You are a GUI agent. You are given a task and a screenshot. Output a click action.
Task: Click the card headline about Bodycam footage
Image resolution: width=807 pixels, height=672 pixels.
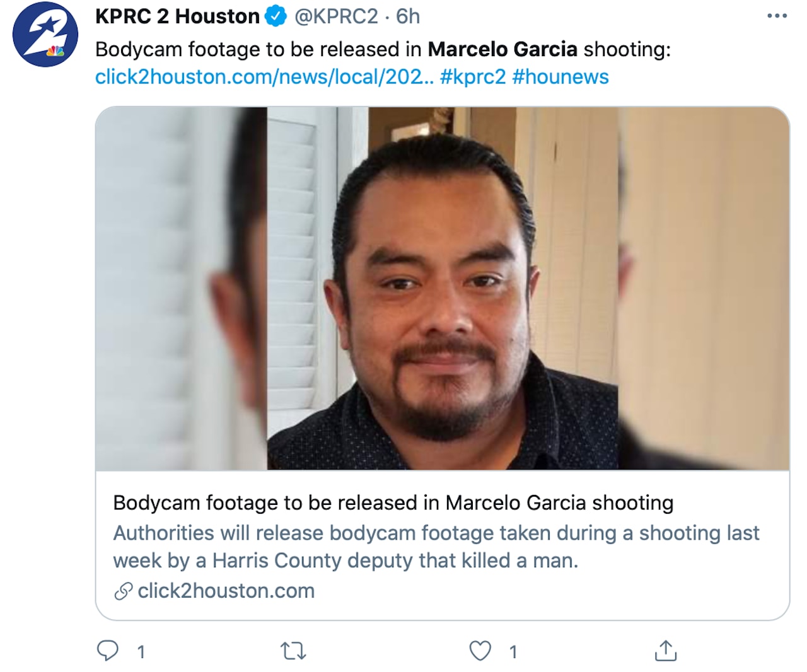[x=393, y=502]
